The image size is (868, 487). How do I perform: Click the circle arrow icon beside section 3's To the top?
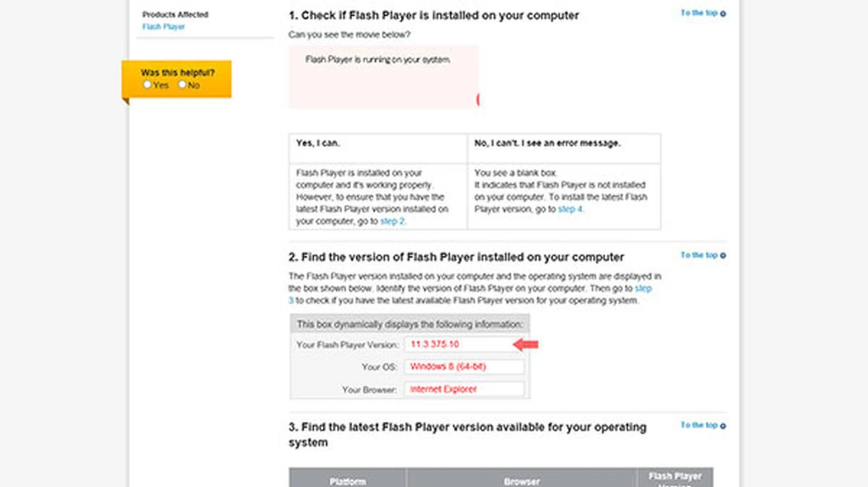[723, 426]
